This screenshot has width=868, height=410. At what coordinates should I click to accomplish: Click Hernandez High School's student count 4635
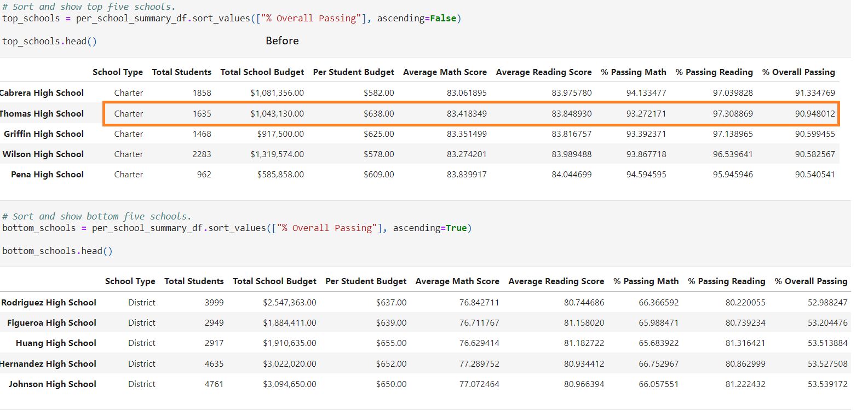coord(214,364)
